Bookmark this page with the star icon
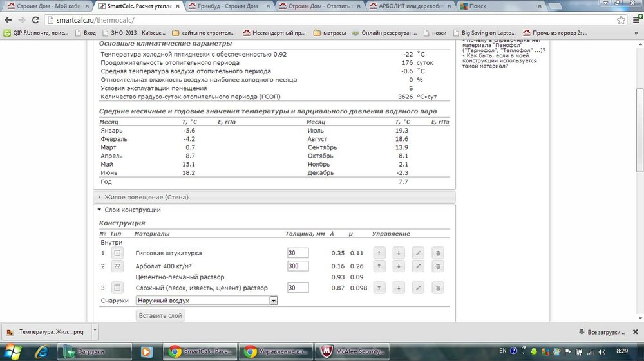 coord(621,20)
